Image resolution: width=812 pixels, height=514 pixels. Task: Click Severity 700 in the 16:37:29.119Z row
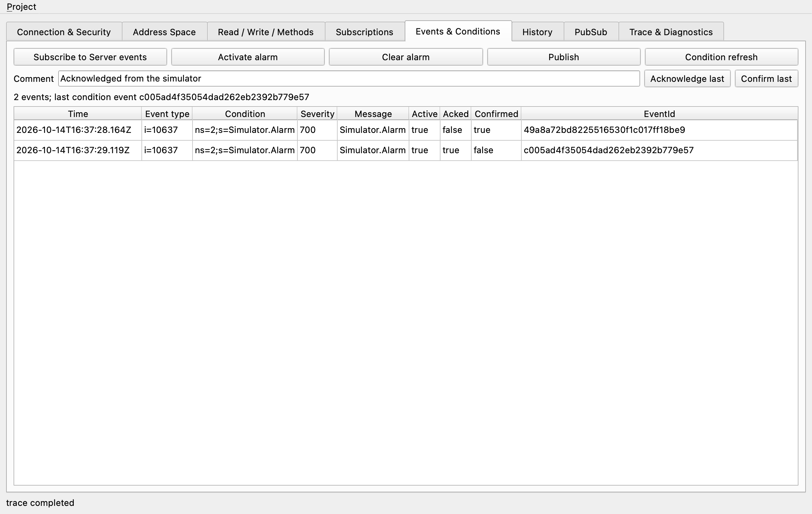pos(317,150)
